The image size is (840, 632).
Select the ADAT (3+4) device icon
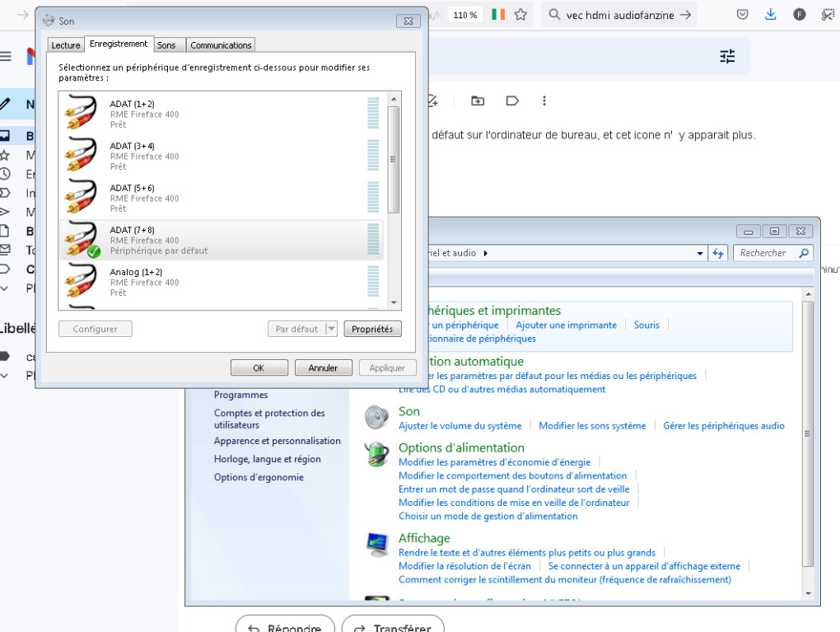81,156
